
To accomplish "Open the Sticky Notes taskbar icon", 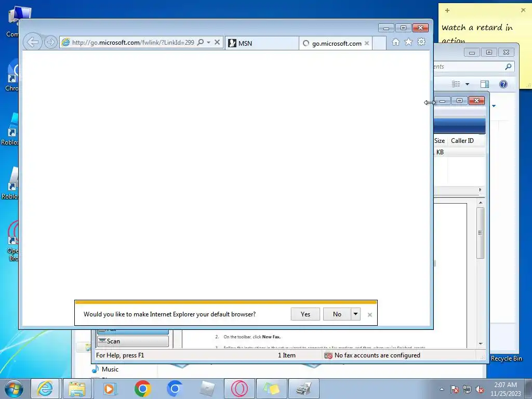I will (271, 389).
